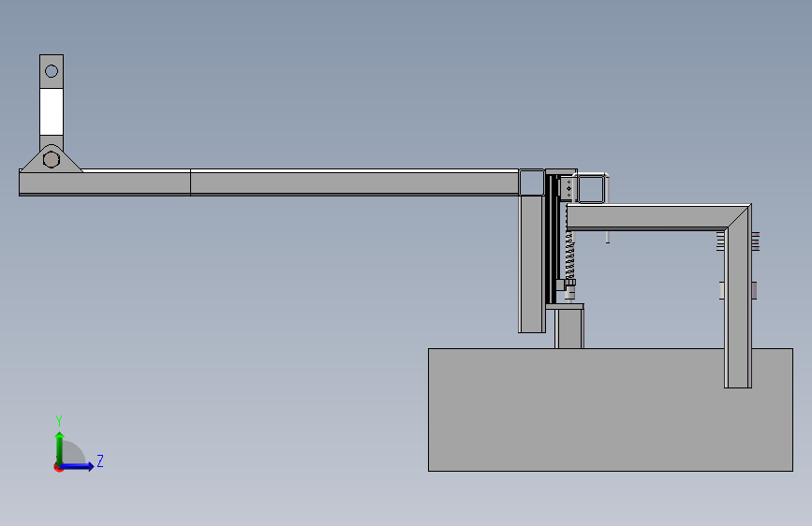Select the square end cap at beam junction
This screenshot has width=812, height=526.
click(531, 183)
